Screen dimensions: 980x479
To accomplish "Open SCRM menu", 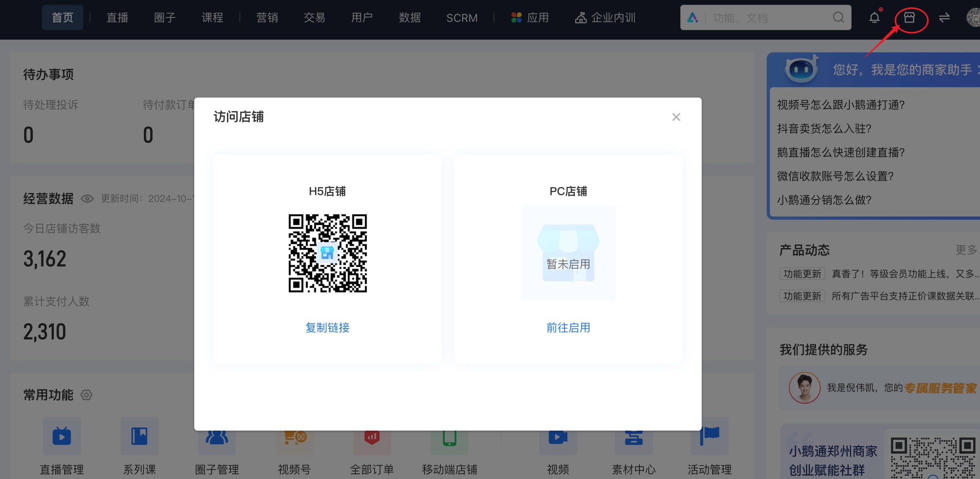I will pyautogui.click(x=462, y=17).
